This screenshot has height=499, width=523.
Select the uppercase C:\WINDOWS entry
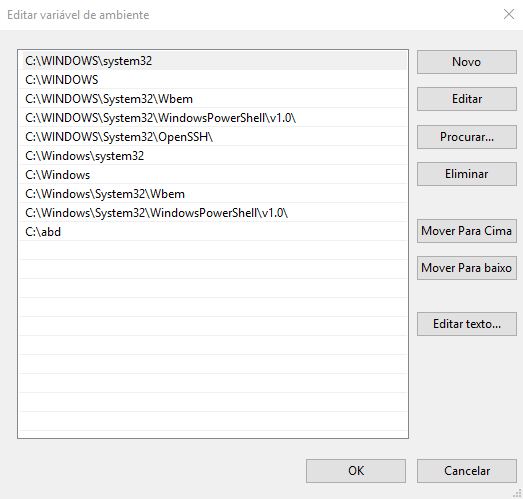coord(213,80)
